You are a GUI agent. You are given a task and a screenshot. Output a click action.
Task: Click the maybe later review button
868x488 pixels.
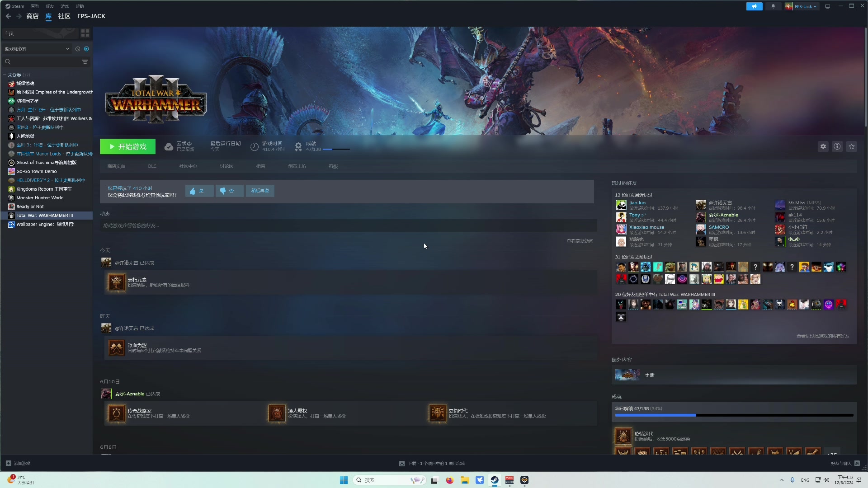[x=260, y=191]
